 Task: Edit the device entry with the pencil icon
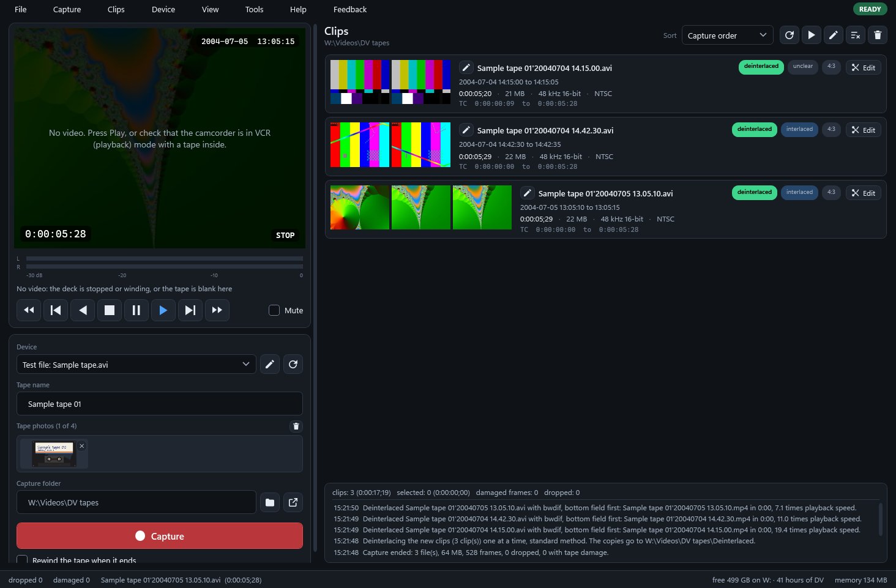point(270,364)
